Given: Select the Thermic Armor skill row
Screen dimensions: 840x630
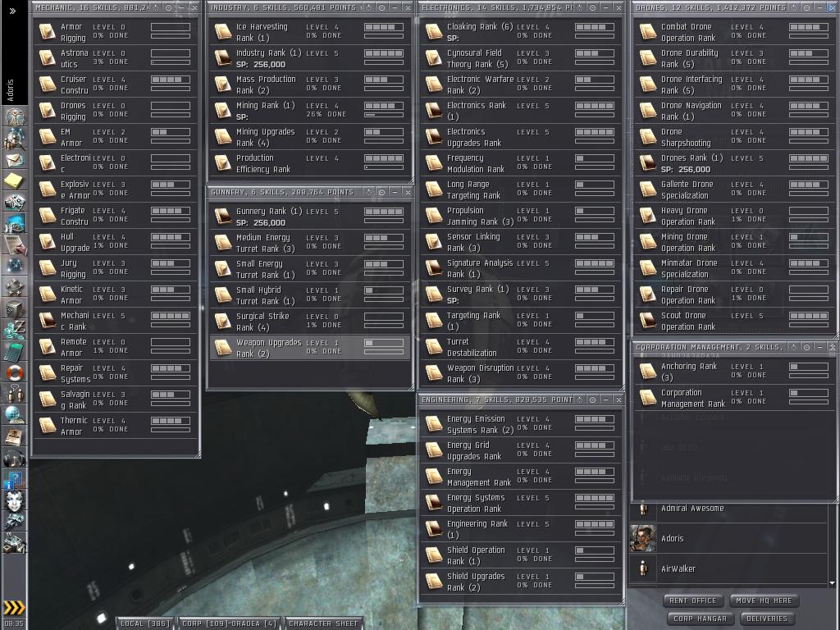Looking at the screenshot, I should pos(116,426).
